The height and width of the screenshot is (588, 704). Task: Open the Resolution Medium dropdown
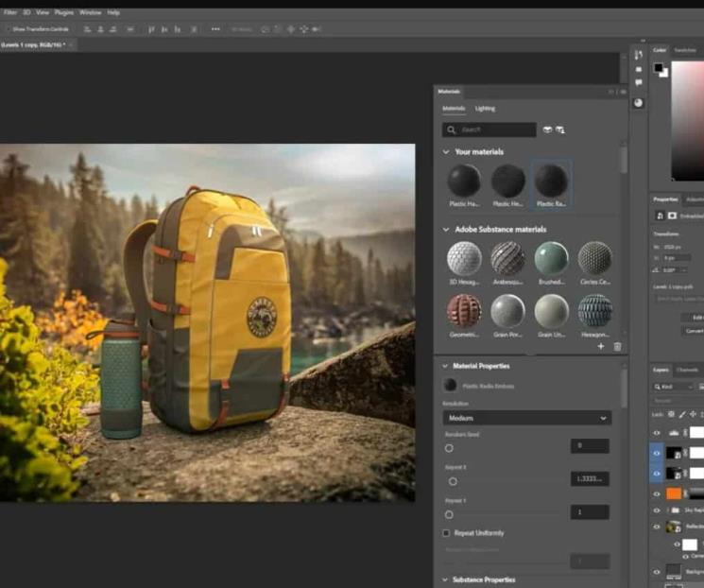[x=527, y=418]
